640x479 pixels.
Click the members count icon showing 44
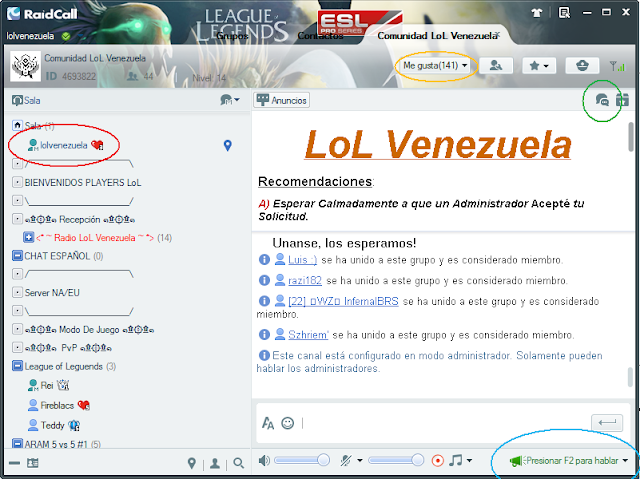point(132,76)
